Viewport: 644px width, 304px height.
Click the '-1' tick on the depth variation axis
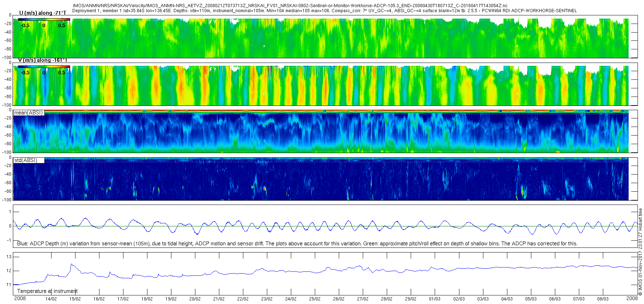coord(9,240)
